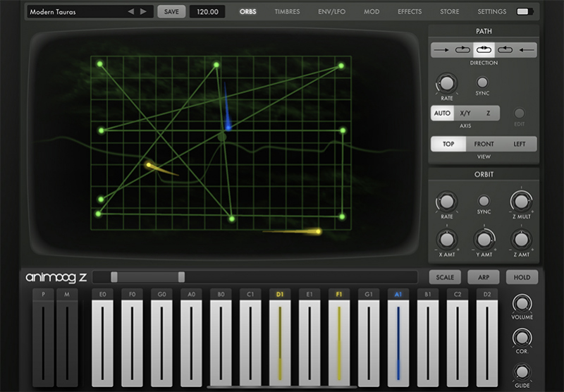Switch to the TIMBRES tab
Image resolution: width=564 pixels, height=392 pixels.
[287, 12]
